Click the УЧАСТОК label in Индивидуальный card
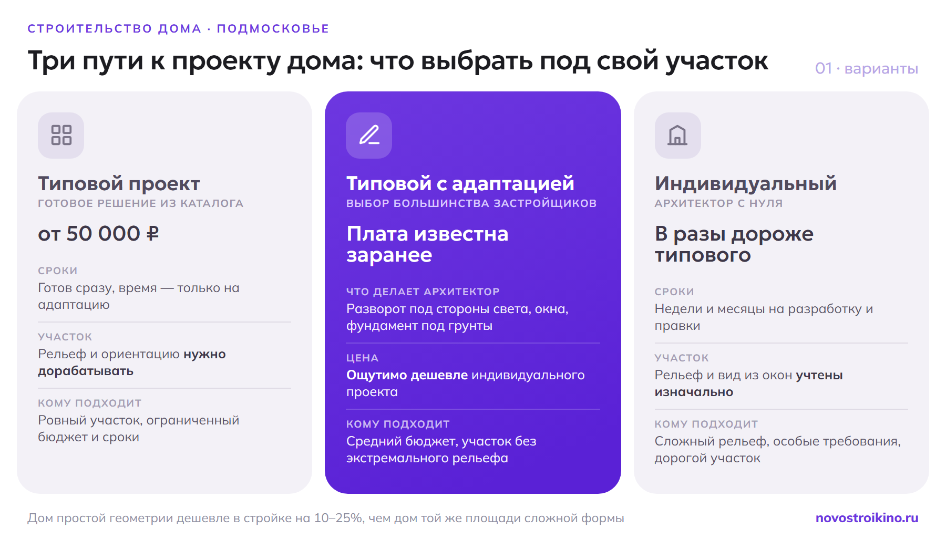946x560 pixels. click(681, 358)
